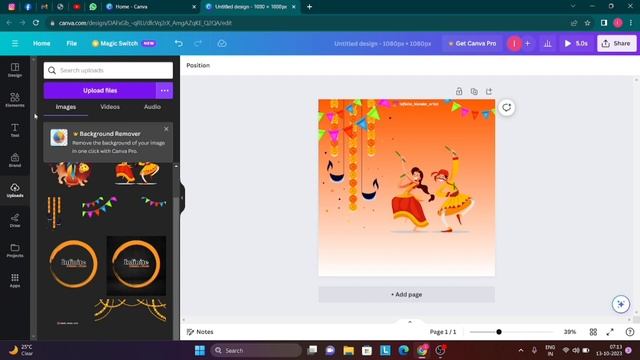Redo the last action

pyautogui.click(x=198, y=43)
